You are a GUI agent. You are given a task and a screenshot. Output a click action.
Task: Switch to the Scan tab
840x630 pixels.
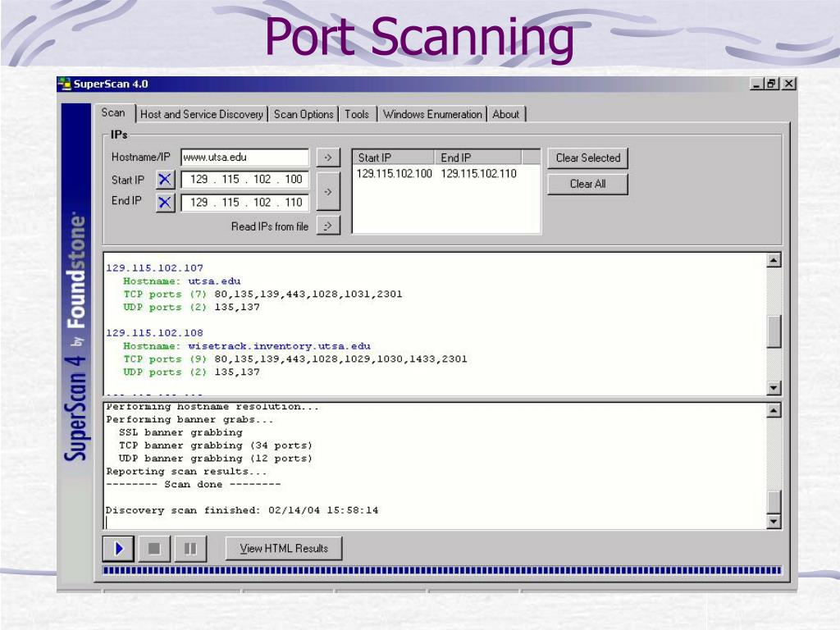click(x=113, y=113)
